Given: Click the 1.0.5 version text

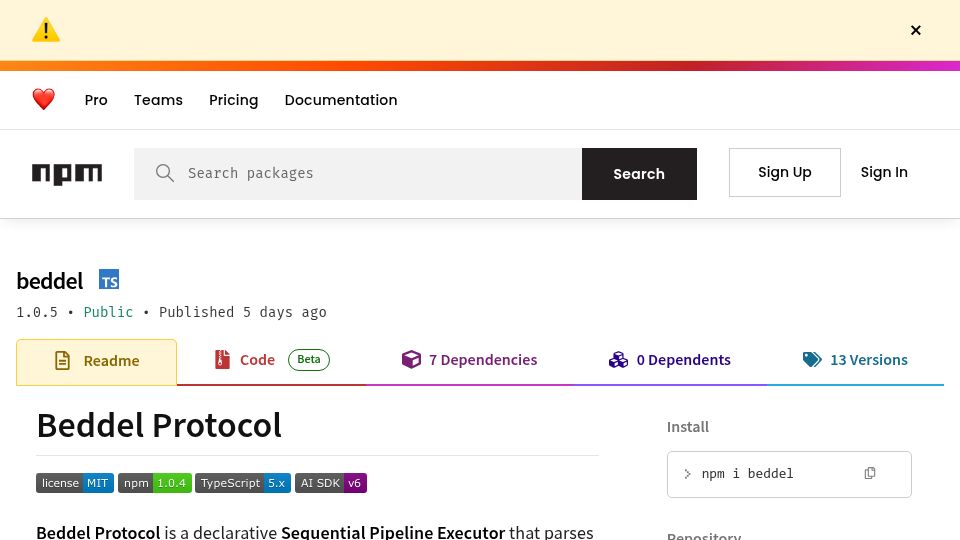Looking at the screenshot, I should [x=37, y=312].
